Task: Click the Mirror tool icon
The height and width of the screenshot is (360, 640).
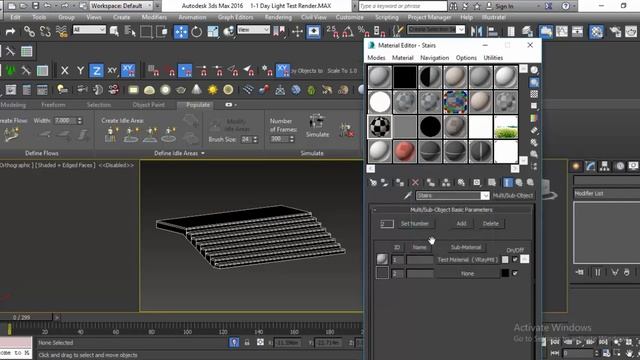Action: click(x=476, y=31)
